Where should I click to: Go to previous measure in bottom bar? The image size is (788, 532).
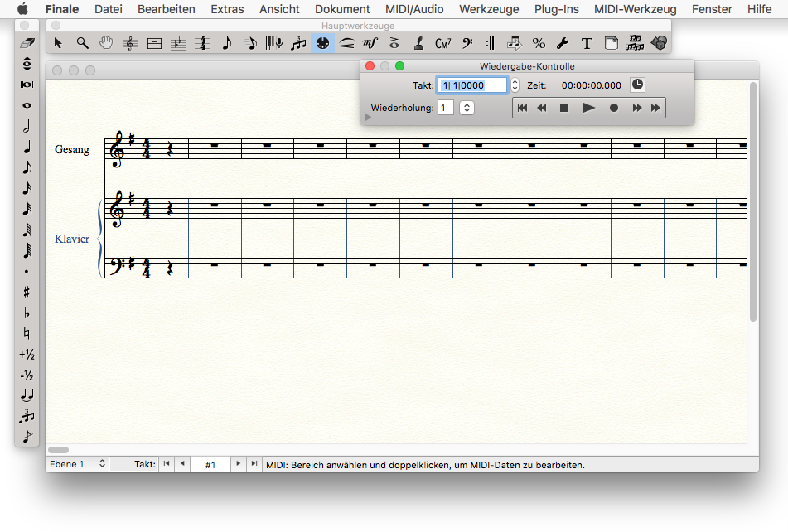click(182, 464)
